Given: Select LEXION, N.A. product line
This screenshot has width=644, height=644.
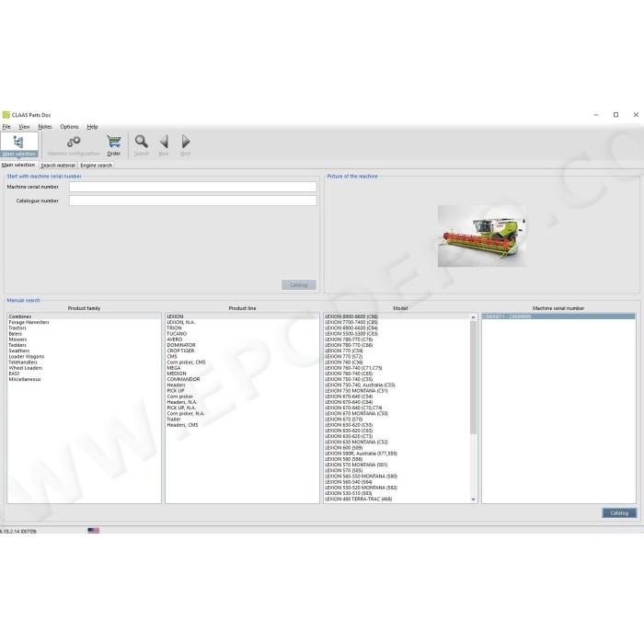Looking at the screenshot, I should (x=242, y=322).
